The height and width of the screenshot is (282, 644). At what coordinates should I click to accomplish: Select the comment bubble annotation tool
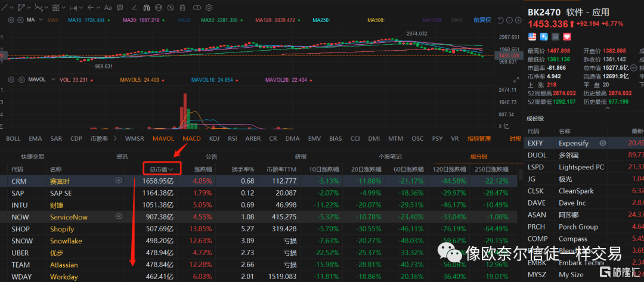[x=120, y=7]
